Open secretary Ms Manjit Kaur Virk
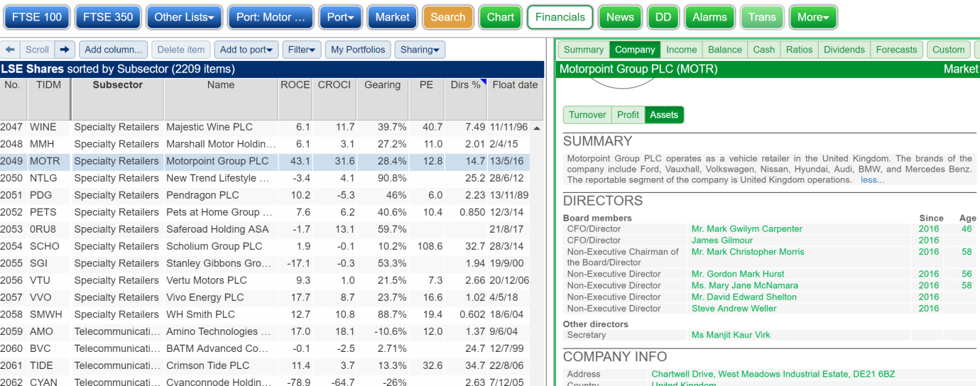Screen dimensions: 980x386 (731, 335)
